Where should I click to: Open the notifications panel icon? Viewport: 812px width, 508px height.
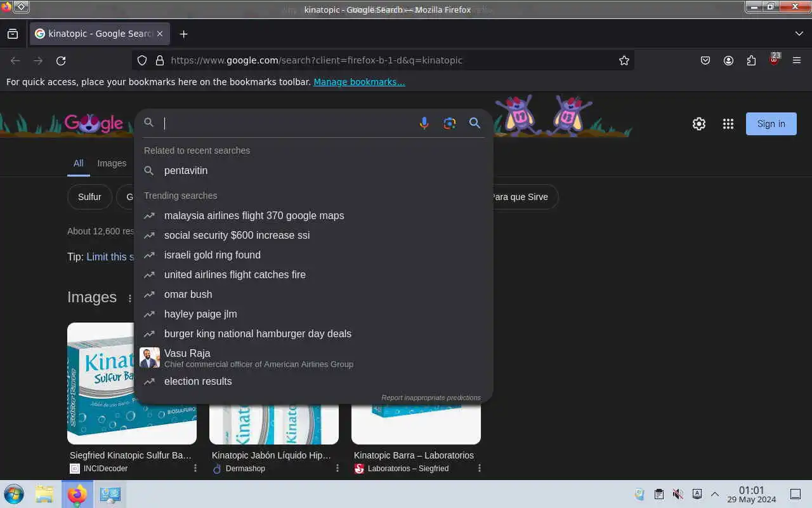pos(796,494)
